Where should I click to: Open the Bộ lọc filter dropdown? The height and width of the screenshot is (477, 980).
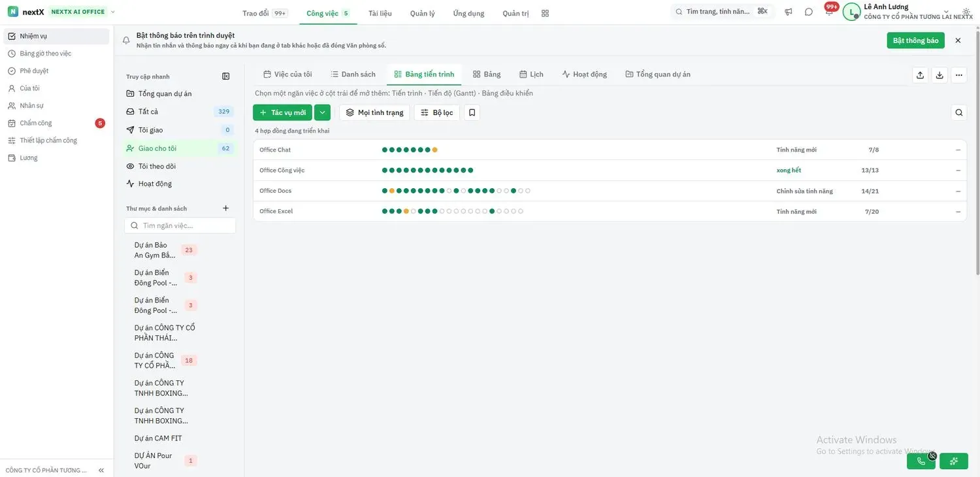coord(437,112)
